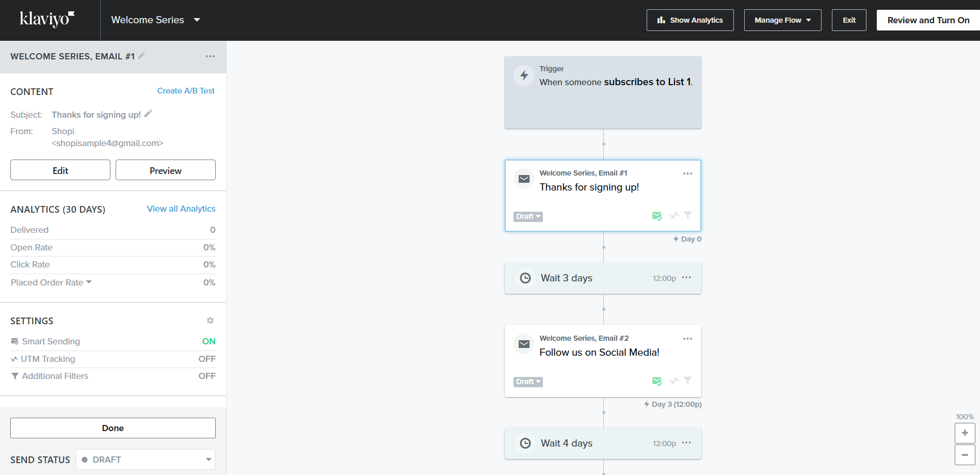Click Email #1 envelope icon in flow
980x475 pixels.
524,179
